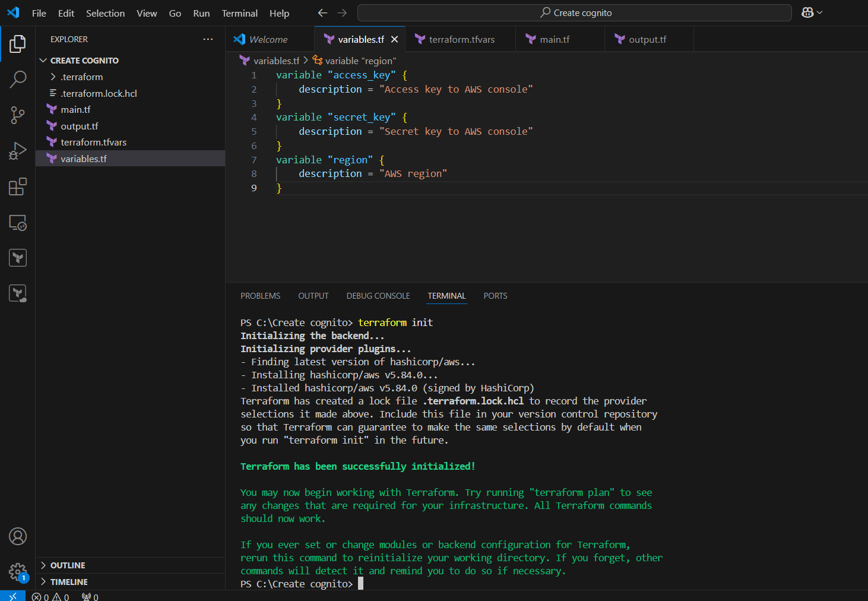Image resolution: width=868 pixels, height=601 pixels.
Task: Click the VS Code logo in title bar
Action: (13, 12)
